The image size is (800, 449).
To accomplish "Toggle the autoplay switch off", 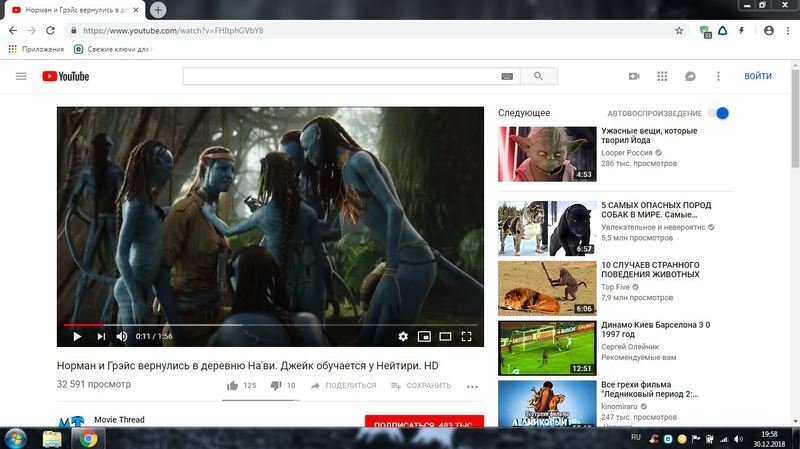I will (718, 113).
